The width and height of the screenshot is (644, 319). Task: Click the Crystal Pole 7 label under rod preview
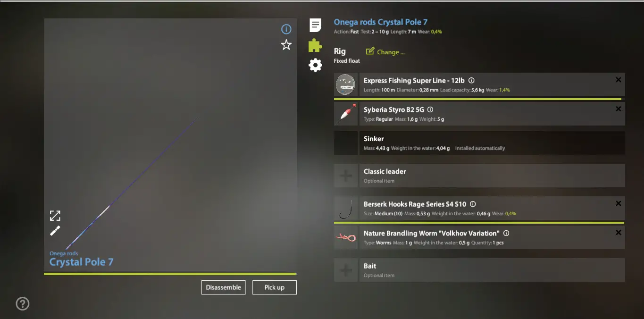pyautogui.click(x=82, y=262)
